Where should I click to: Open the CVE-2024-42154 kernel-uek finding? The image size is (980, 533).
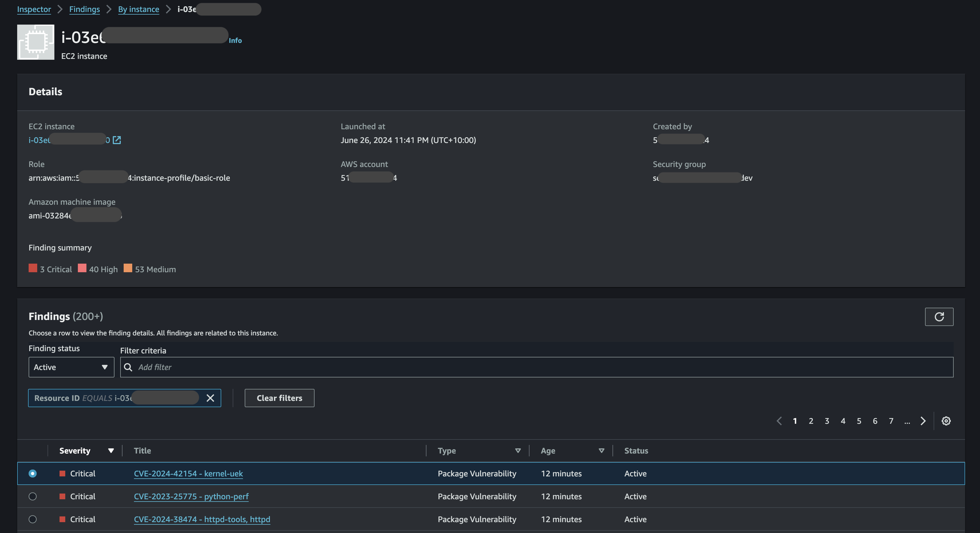point(188,474)
